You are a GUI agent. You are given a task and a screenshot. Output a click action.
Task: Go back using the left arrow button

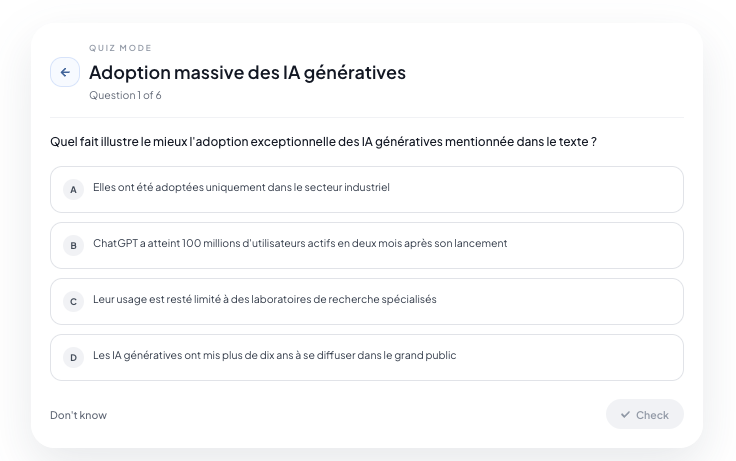coord(65,72)
